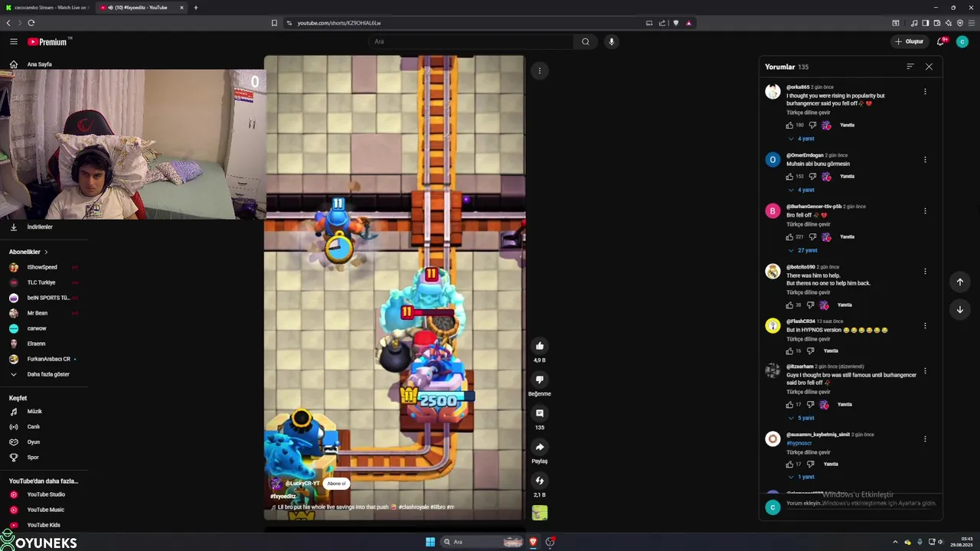980x551 pixels.
Task: Open the Short's three-dot options menu
Action: [540, 70]
